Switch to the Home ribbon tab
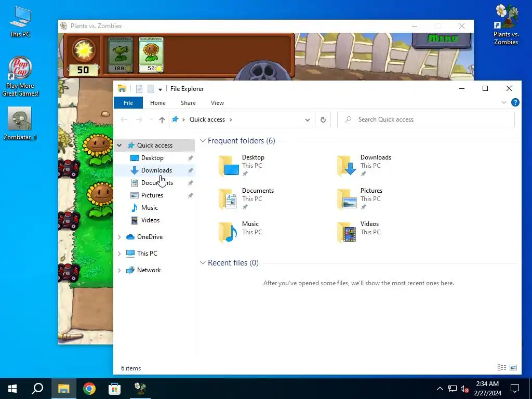 pos(158,103)
